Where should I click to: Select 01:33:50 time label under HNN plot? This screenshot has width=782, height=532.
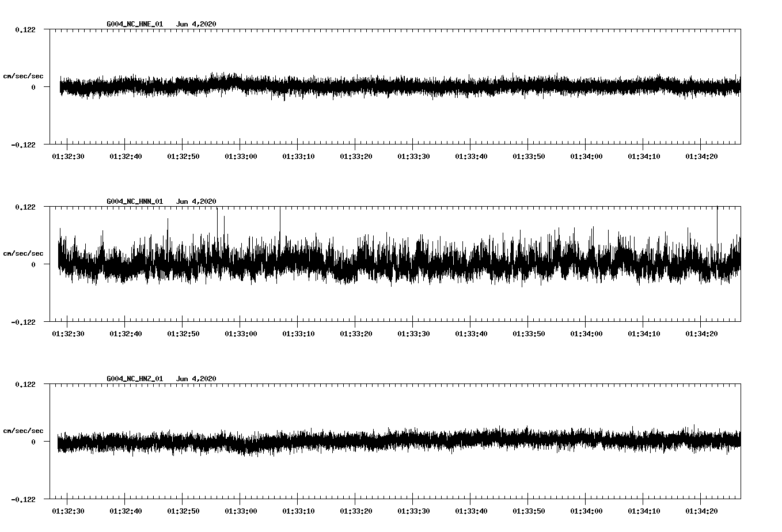click(x=529, y=334)
